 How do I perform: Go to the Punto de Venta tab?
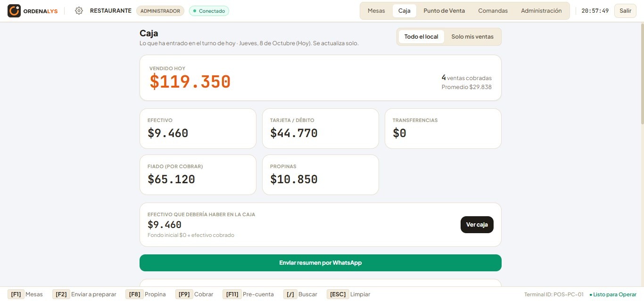tap(444, 11)
